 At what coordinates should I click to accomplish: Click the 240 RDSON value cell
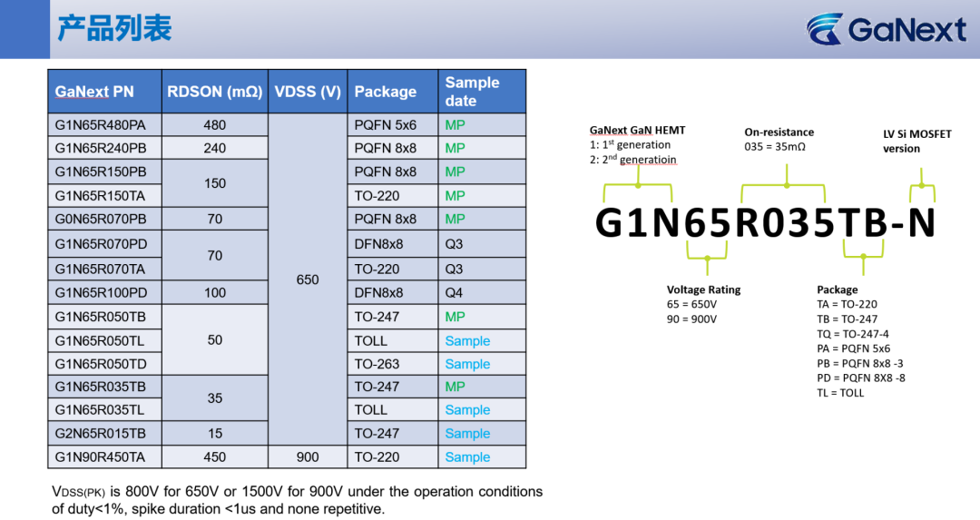214,148
